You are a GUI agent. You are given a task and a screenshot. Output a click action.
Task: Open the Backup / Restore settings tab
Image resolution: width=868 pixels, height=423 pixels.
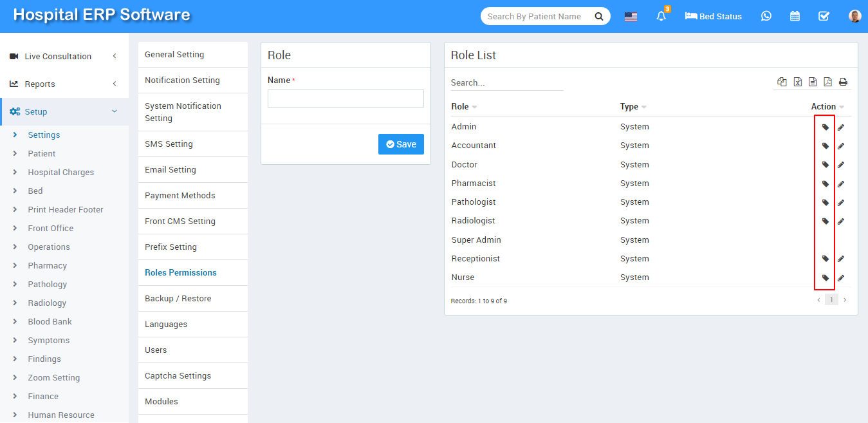[178, 299]
